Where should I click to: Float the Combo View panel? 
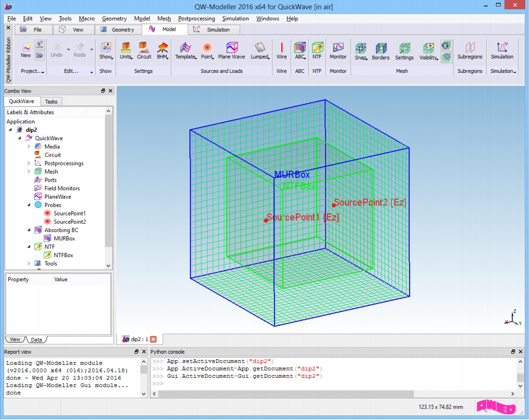point(103,91)
